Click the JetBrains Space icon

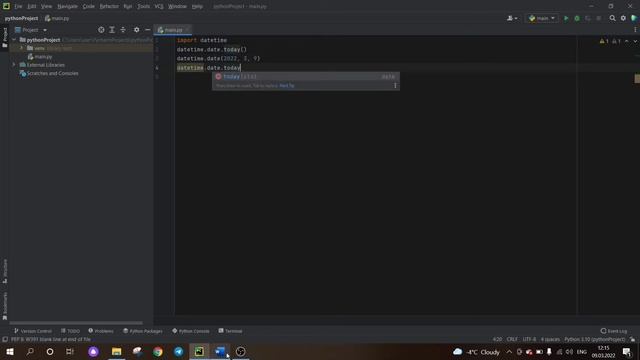coord(634,18)
